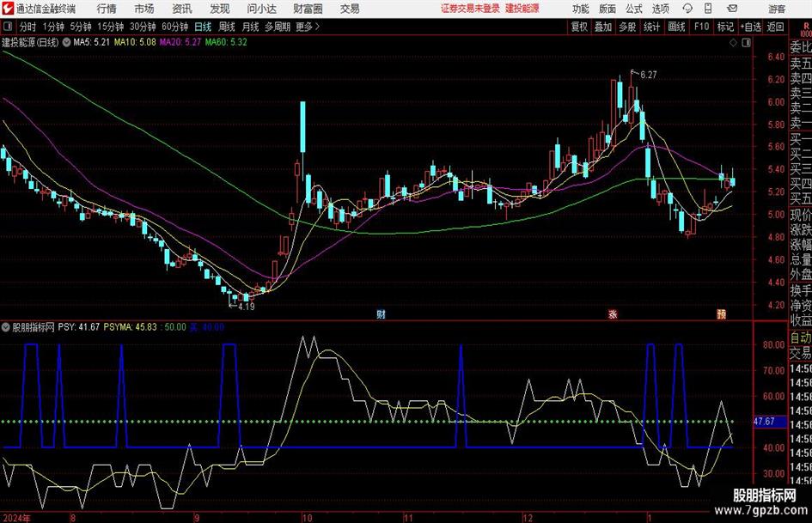The height and width of the screenshot is (523, 812).
Task: Click the 通达信 red logo icon
Action: [x=8, y=9]
